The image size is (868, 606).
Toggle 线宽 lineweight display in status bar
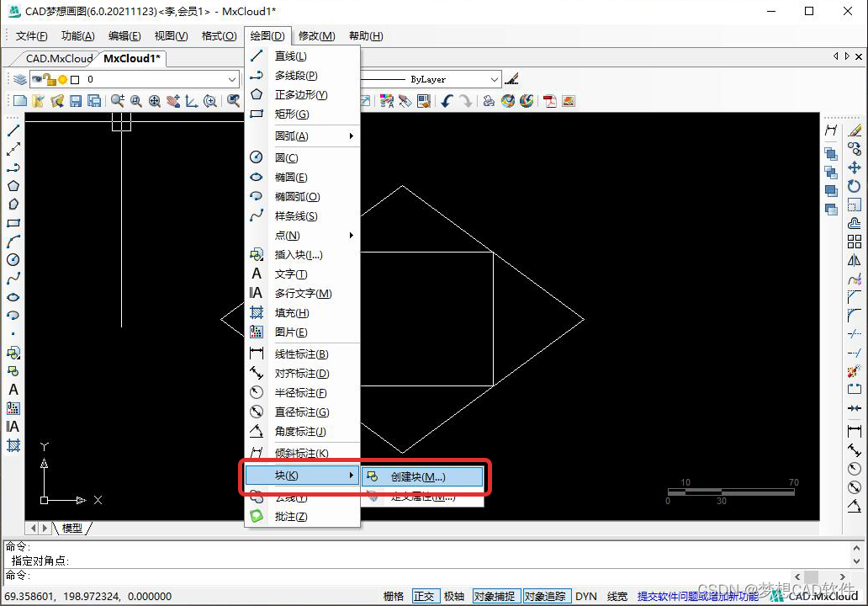click(x=617, y=596)
